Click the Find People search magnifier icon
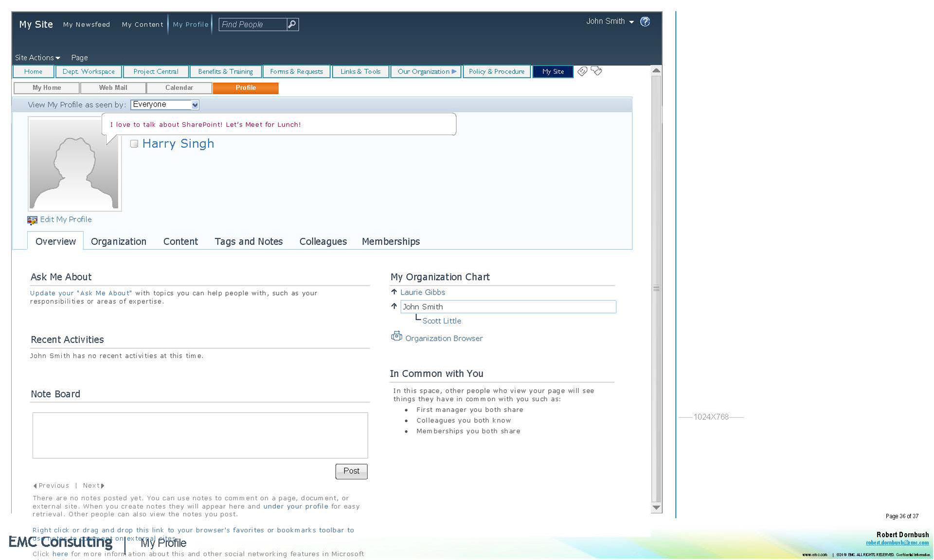 click(292, 24)
